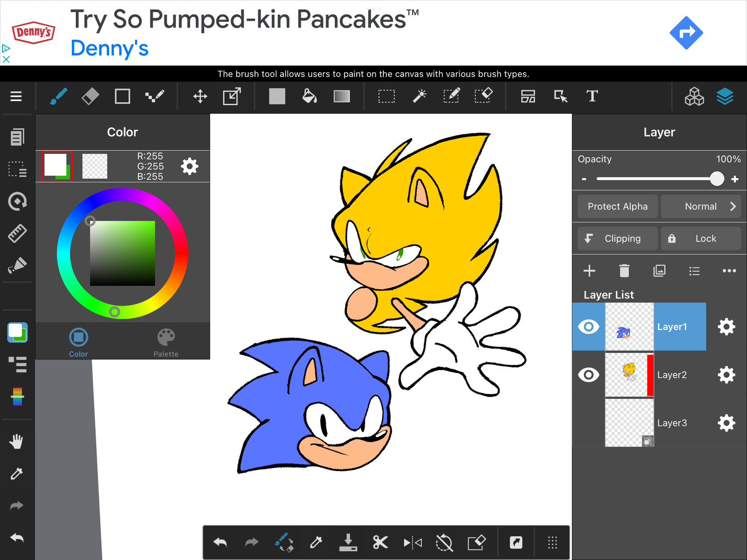Open the color panel settings gear

190,166
